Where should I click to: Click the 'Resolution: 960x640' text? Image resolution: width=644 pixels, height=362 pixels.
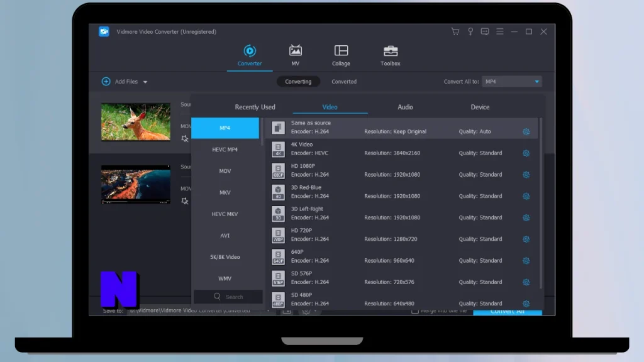[389, 260]
